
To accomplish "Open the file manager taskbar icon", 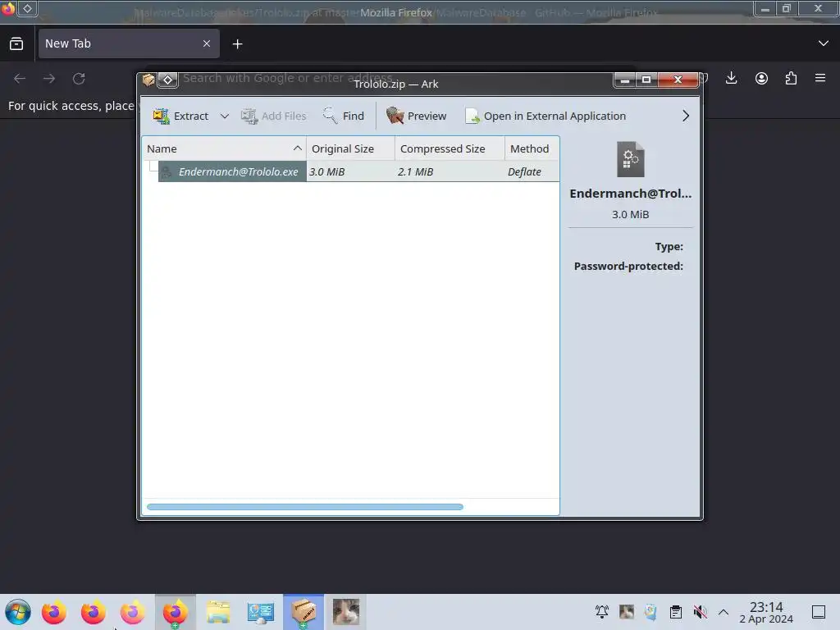I will tap(218, 612).
